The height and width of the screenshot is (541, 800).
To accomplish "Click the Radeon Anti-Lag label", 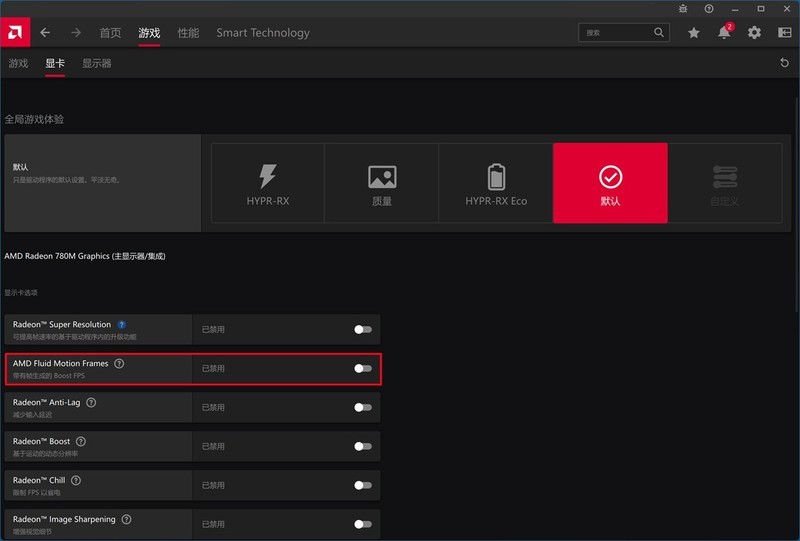I will click(46, 402).
